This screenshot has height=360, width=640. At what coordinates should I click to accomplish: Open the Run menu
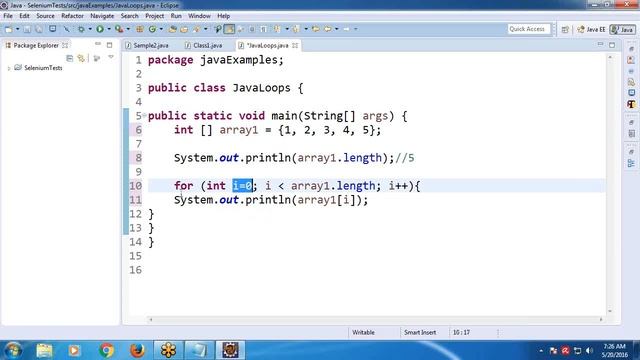coord(176,16)
